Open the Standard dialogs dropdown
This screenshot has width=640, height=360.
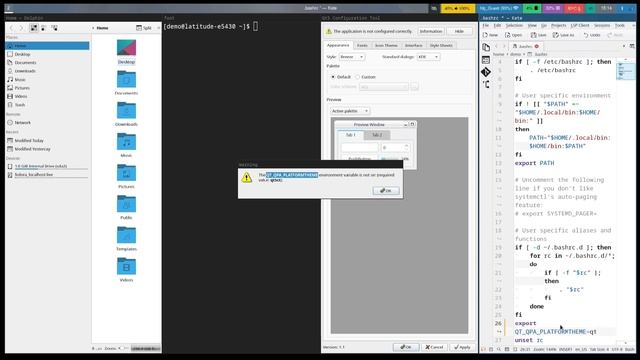428,57
